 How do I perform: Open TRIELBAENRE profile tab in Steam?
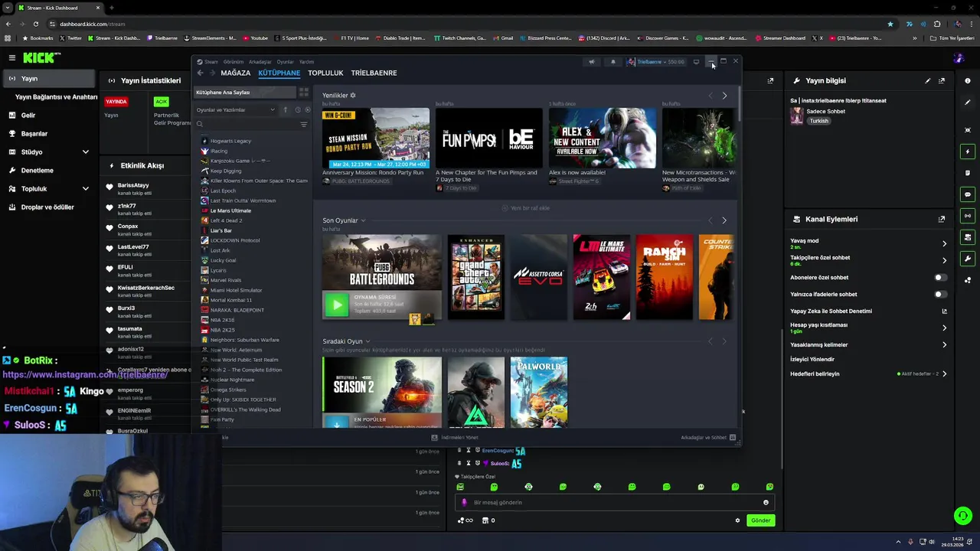[x=374, y=73]
